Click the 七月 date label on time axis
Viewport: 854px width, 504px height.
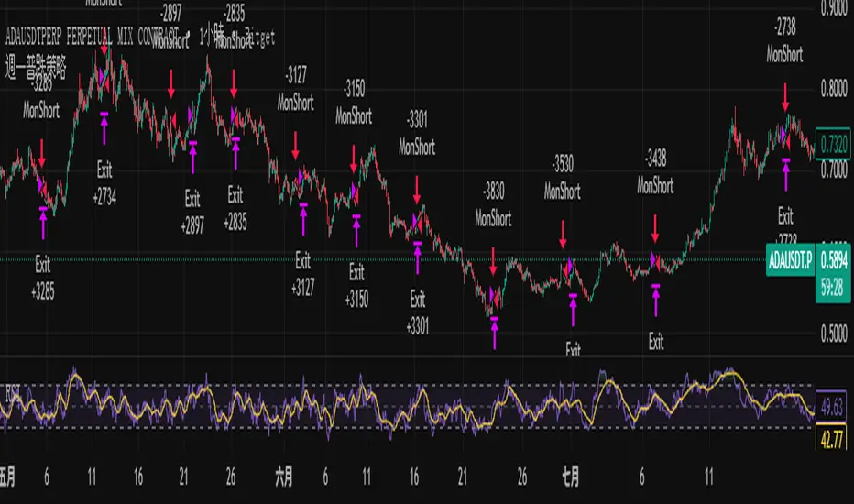click(570, 477)
